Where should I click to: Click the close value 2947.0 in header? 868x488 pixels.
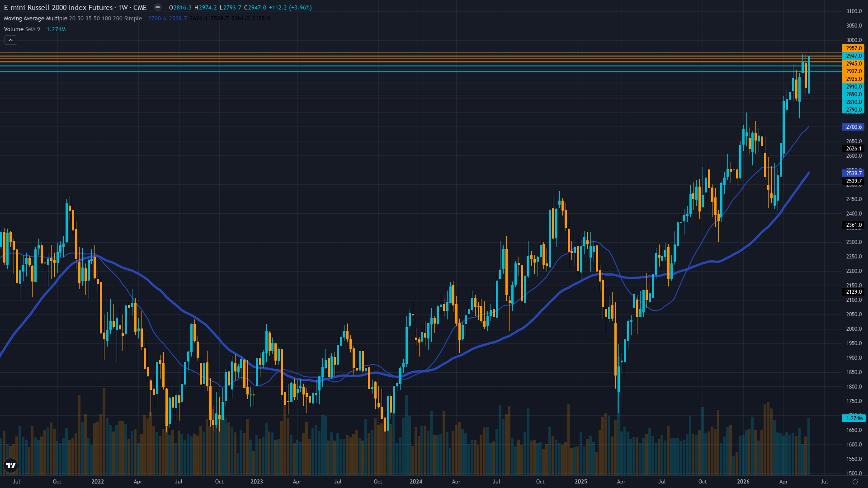tap(257, 8)
